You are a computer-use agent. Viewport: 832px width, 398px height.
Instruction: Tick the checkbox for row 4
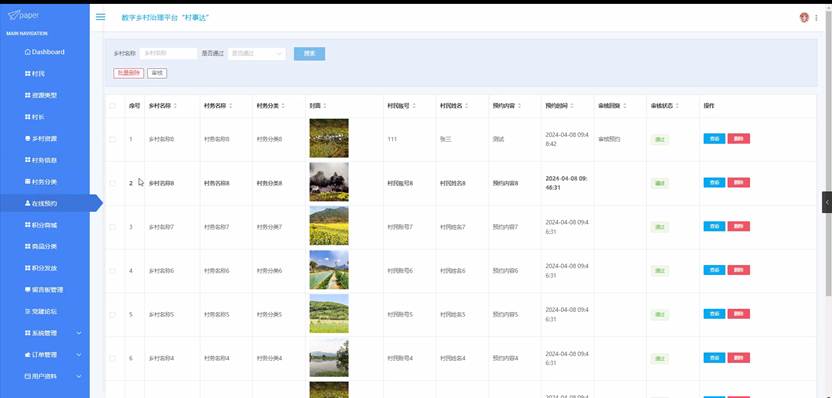112,271
